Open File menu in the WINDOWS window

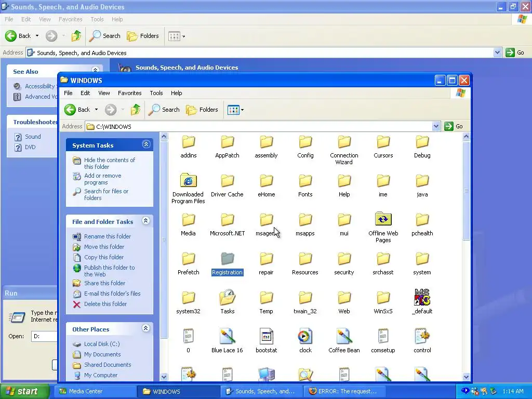tap(68, 93)
